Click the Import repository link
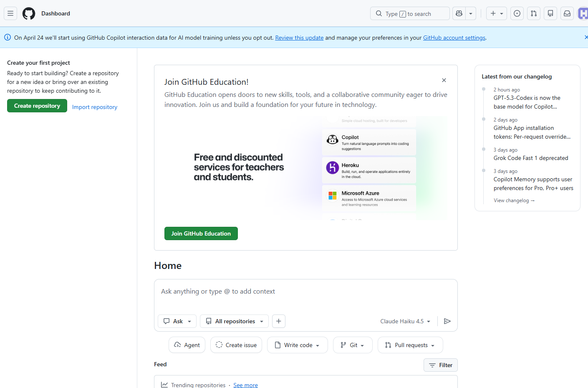The image size is (588, 388). point(95,107)
